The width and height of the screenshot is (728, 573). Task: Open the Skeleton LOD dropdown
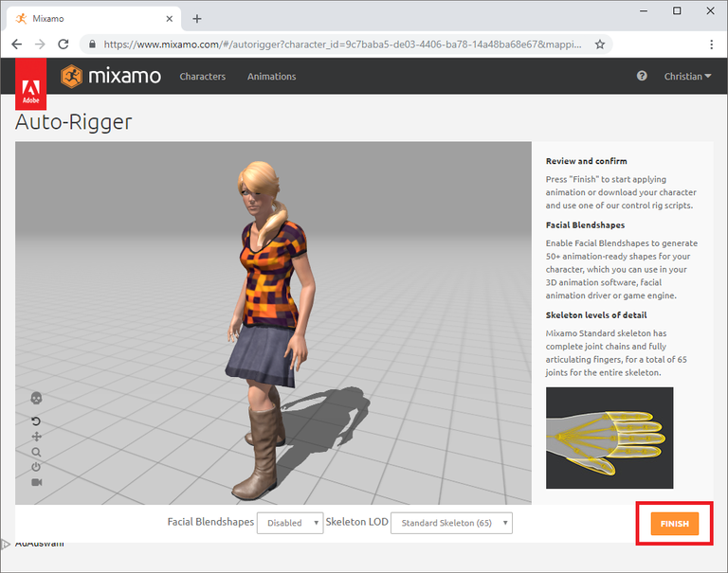coord(451,523)
